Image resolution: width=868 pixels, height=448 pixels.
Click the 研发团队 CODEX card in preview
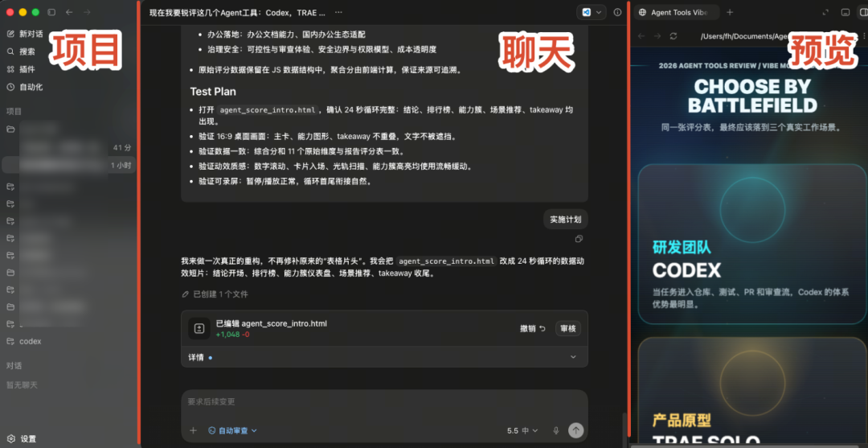[x=752, y=244]
